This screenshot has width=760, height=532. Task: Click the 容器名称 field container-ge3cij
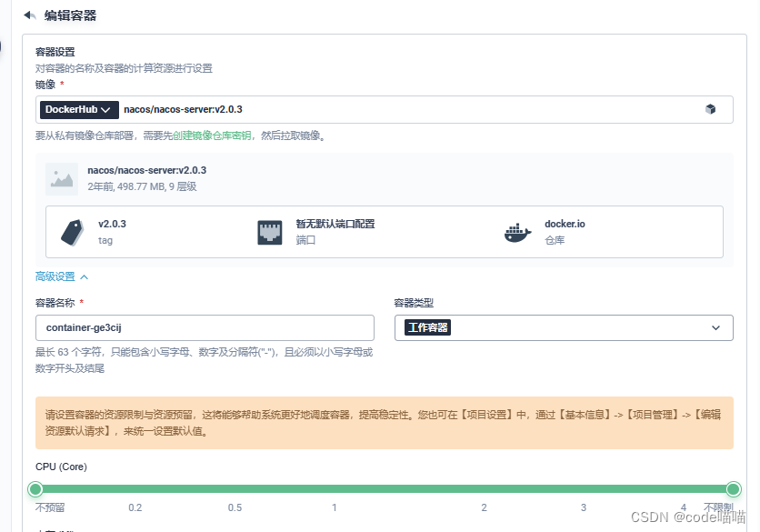coord(205,327)
